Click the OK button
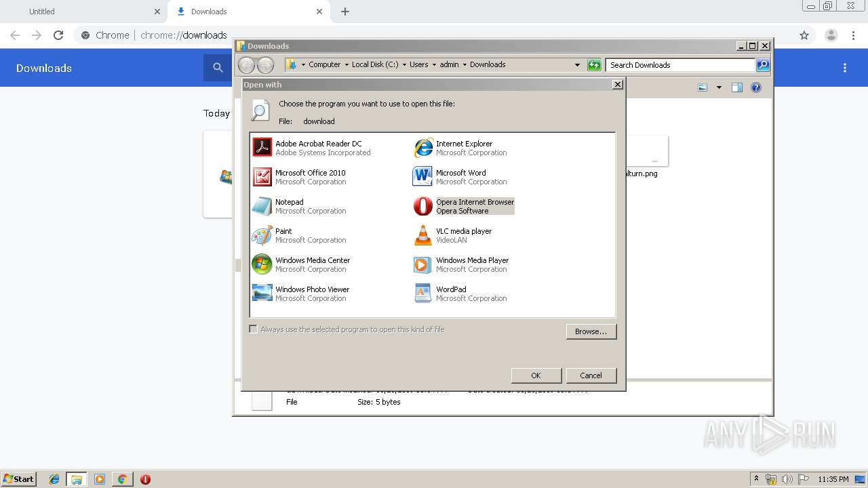The width and height of the screenshot is (868, 488). click(536, 375)
